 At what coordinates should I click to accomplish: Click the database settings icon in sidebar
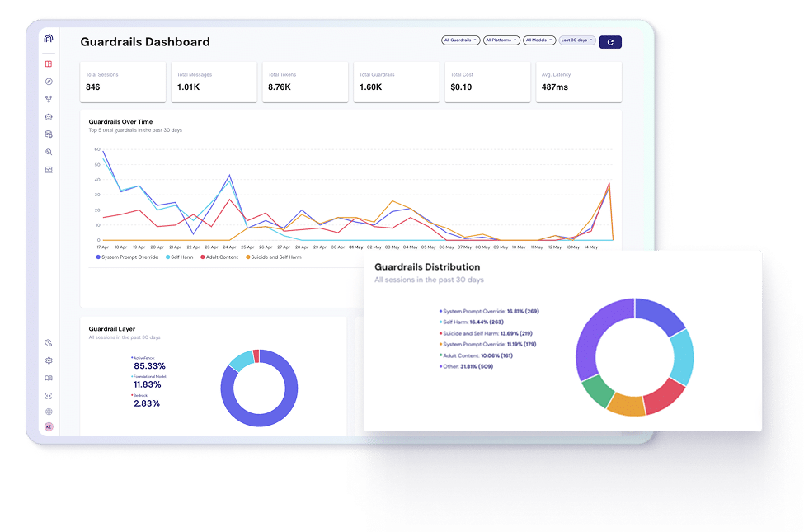[x=49, y=134]
